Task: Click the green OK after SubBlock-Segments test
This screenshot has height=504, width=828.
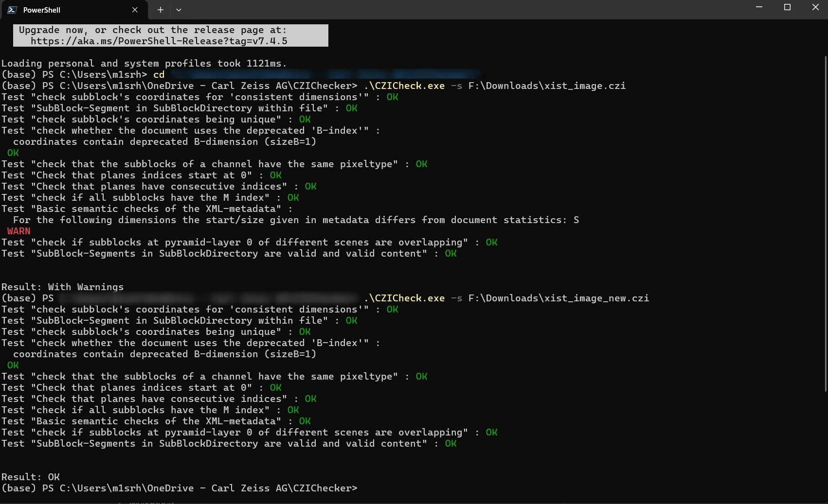Action: tap(450, 443)
